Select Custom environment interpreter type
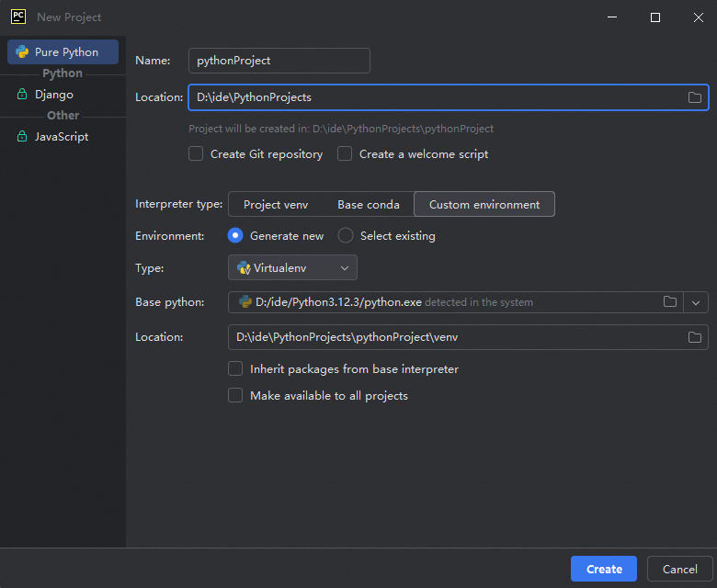717x588 pixels. pyautogui.click(x=484, y=204)
